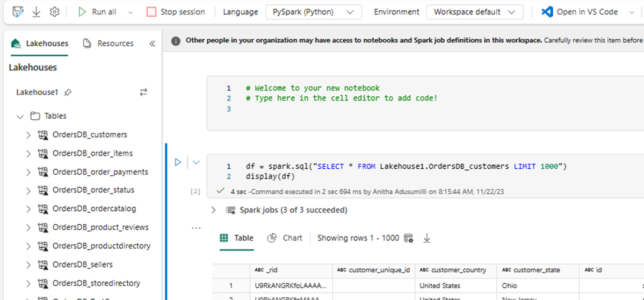Click the Tables folder label
The image size is (644, 300).
pos(55,116)
